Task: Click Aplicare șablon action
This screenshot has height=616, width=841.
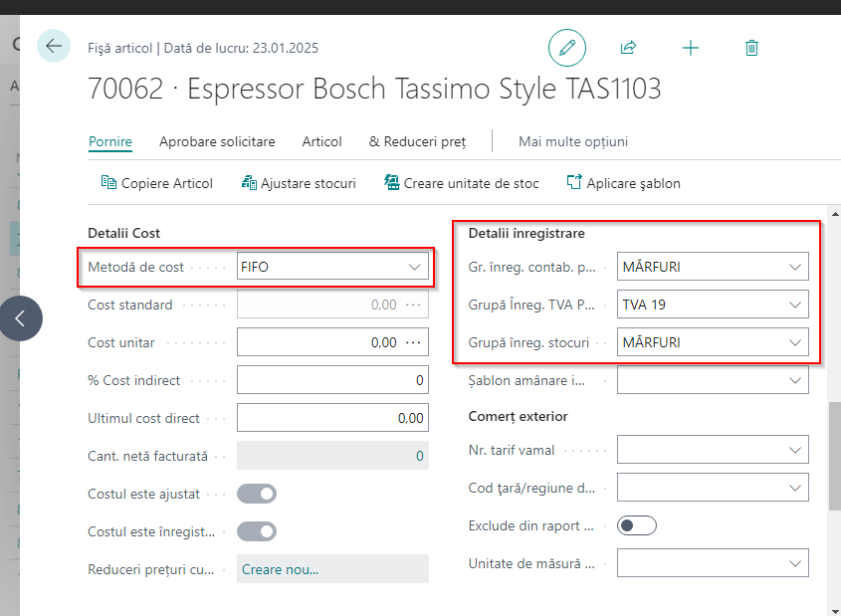Action: tap(624, 183)
